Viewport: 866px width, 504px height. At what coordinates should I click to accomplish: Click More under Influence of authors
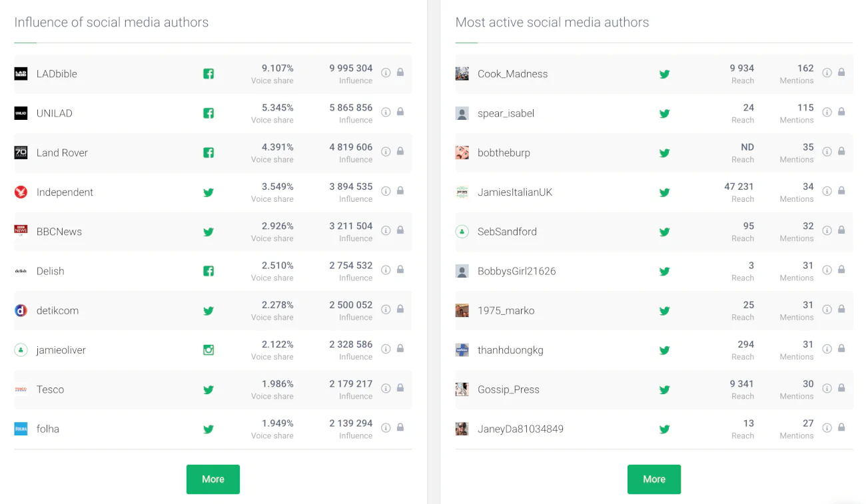tap(213, 479)
